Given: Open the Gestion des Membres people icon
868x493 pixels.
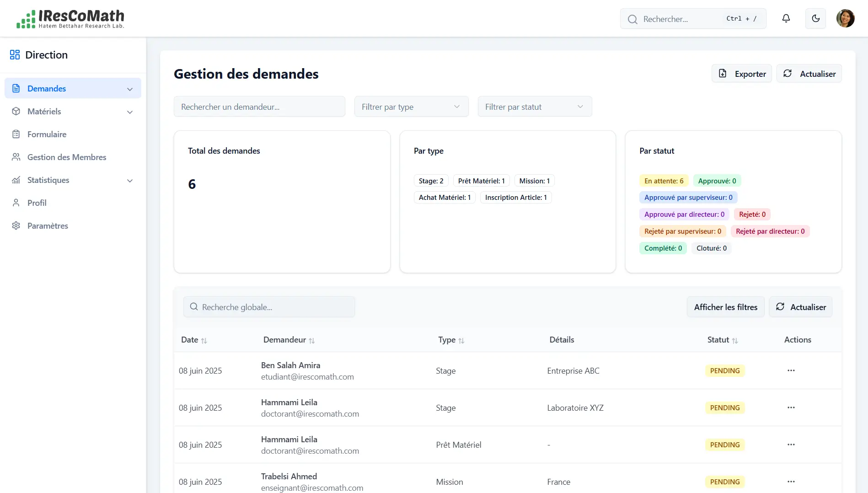Looking at the screenshot, I should (x=16, y=157).
